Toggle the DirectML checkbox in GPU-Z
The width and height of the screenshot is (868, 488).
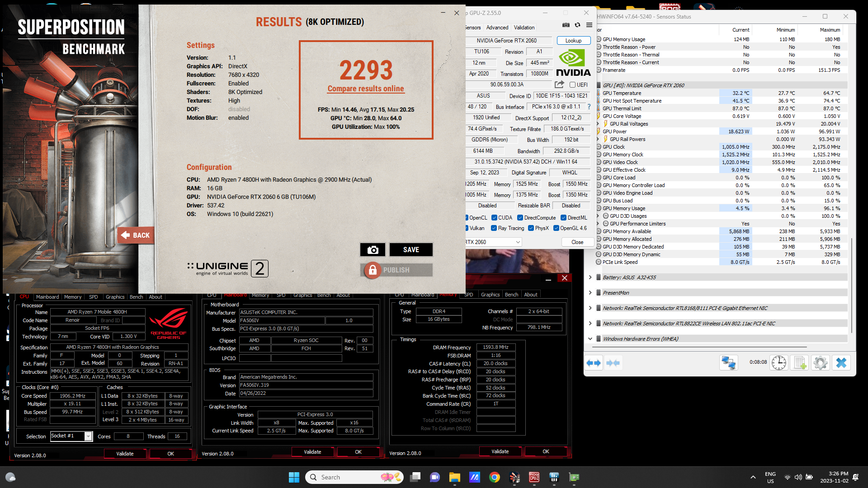point(563,218)
